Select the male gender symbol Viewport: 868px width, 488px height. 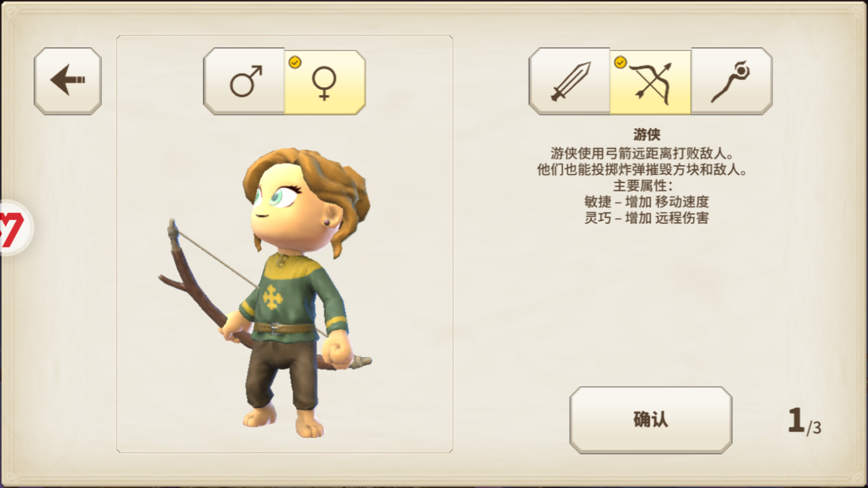[245, 81]
